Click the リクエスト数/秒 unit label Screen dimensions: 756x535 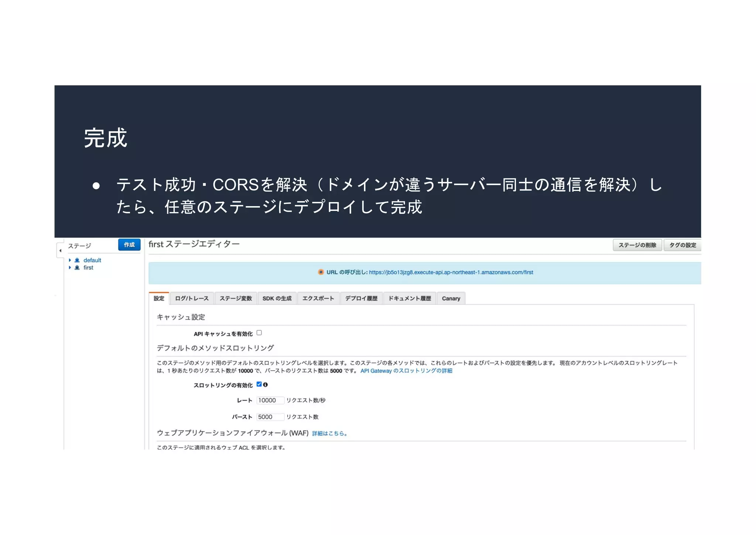click(x=306, y=400)
